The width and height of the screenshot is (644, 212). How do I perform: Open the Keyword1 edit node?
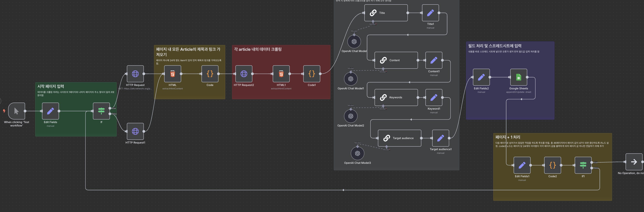point(434,97)
